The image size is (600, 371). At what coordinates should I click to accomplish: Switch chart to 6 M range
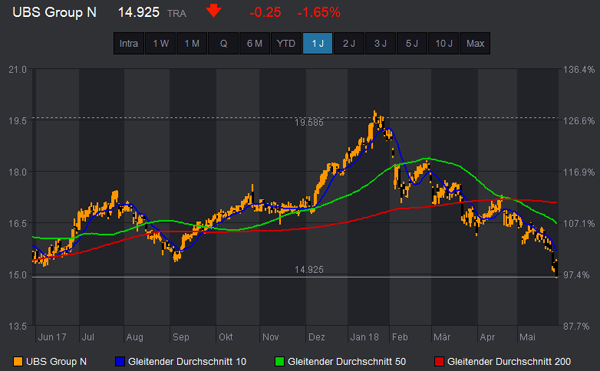point(254,44)
